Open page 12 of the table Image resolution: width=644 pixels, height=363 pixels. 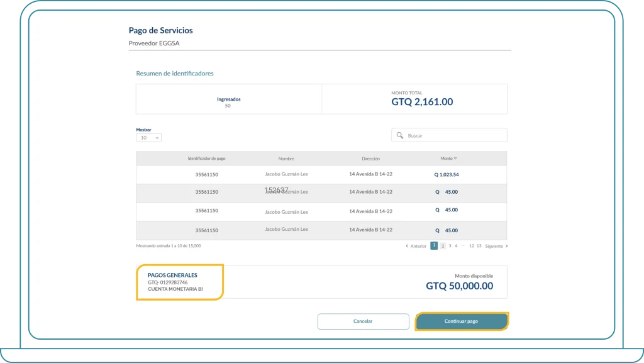point(472,246)
